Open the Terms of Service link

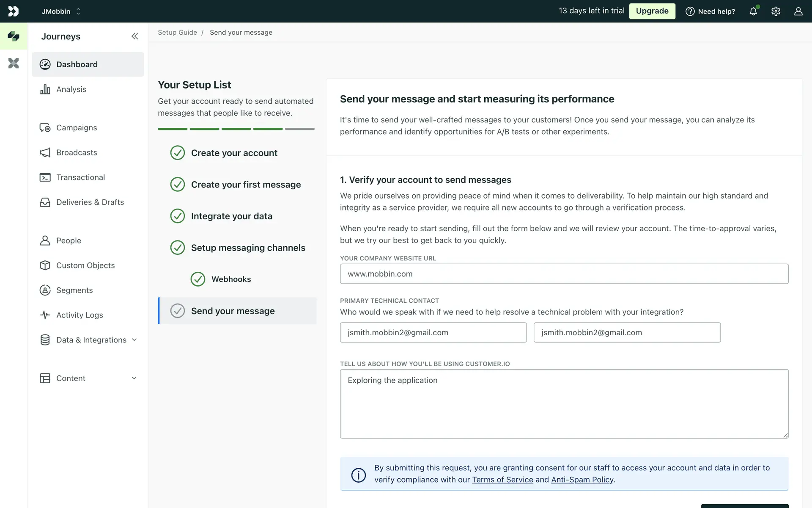[502, 480]
